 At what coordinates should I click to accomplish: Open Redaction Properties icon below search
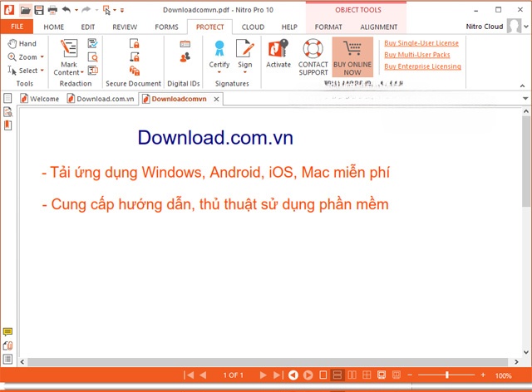coord(92,71)
